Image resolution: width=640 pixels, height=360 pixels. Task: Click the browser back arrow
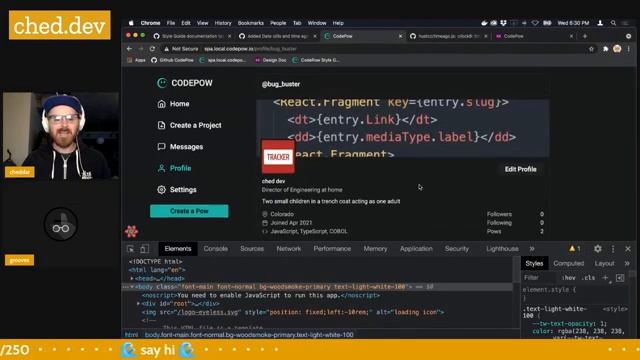point(130,49)
